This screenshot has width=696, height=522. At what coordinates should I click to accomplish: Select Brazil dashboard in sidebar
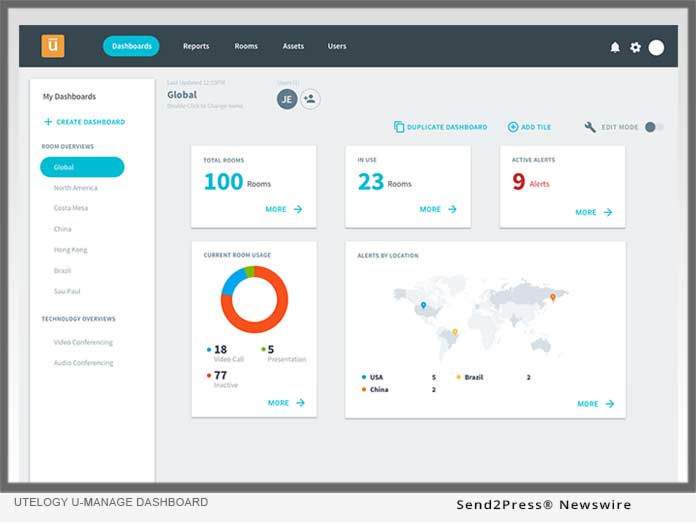62,270
